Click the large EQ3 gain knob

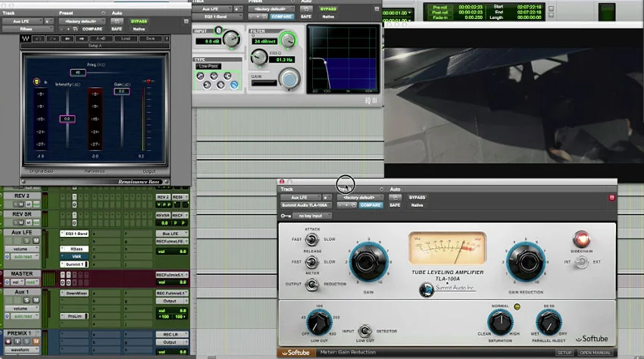click(289, 78)
